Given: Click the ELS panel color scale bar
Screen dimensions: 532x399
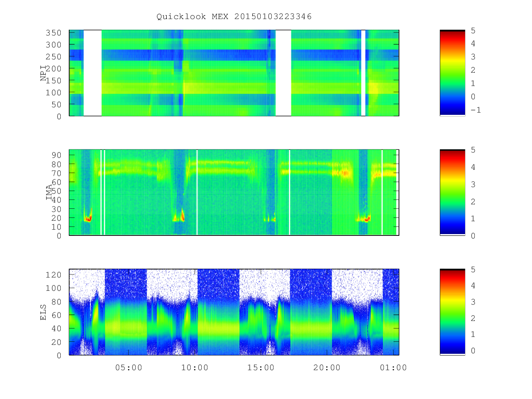Looking at the screenshot, I should [452, 312].
